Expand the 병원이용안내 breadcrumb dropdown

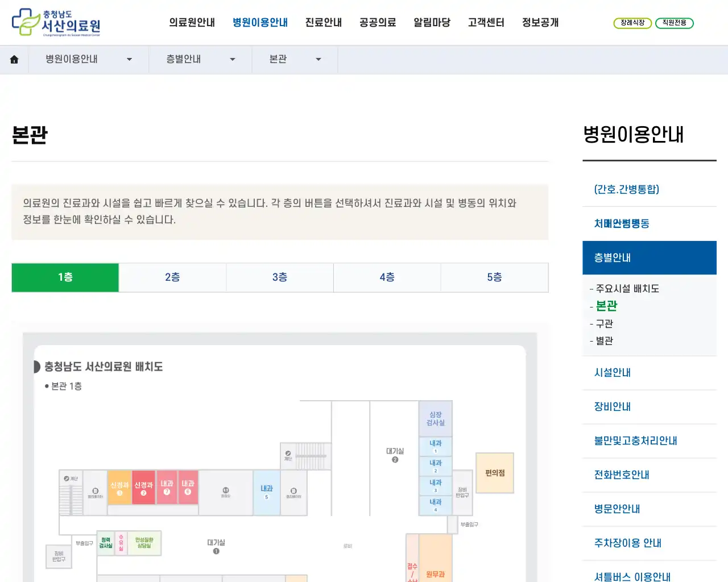[x=89, y=59]
